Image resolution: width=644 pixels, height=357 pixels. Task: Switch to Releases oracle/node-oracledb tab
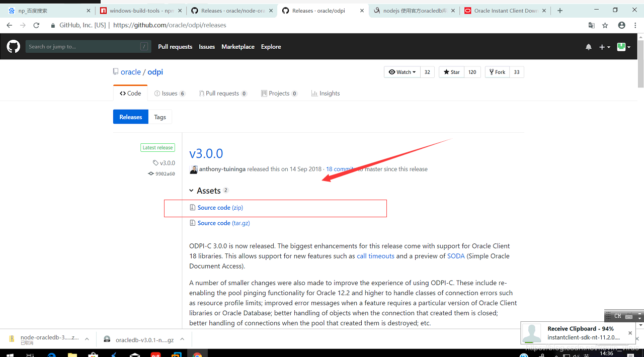coord(231,11)
